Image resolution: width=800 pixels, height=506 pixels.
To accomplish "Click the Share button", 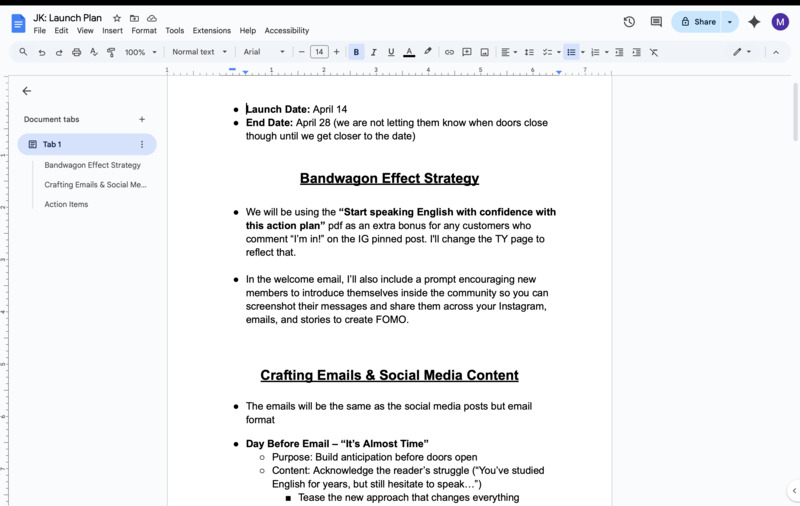I will point(697,22).
